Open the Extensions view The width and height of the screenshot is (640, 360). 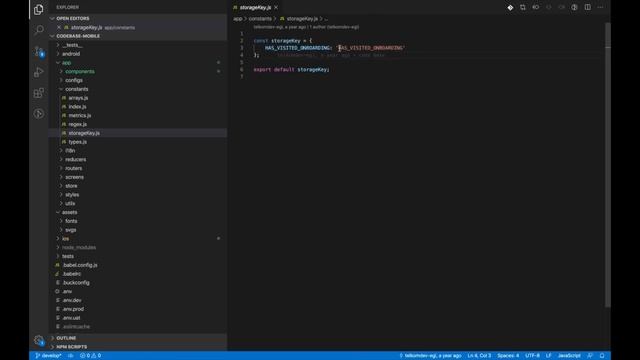tap(39, 93)
